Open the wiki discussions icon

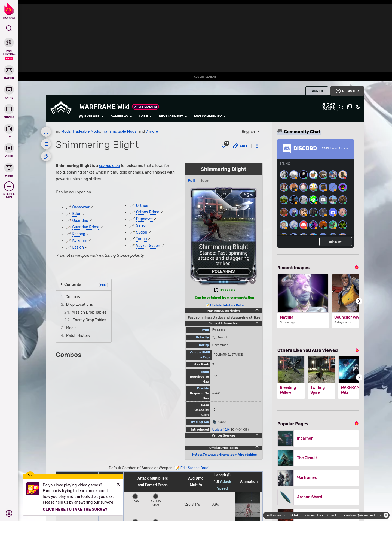click(350, 107)
